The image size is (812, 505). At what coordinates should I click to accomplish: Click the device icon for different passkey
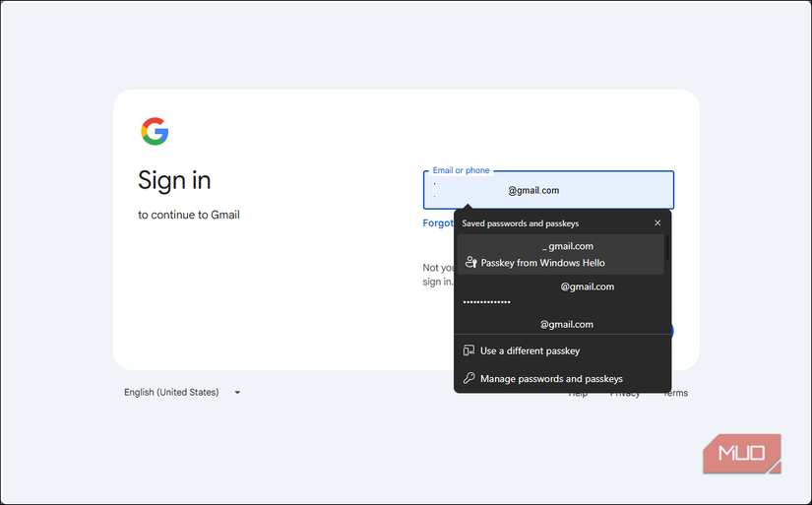468,350
